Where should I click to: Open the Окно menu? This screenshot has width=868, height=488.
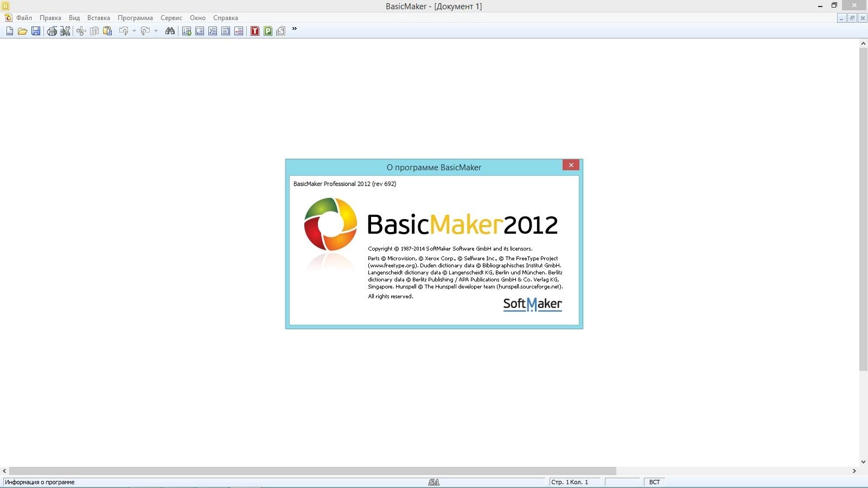pyautogui.click(x=197, y=18)
